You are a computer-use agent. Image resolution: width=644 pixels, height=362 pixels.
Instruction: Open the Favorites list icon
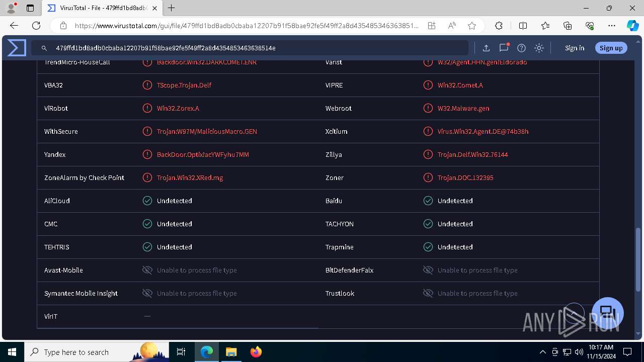(x=545, y=26)
